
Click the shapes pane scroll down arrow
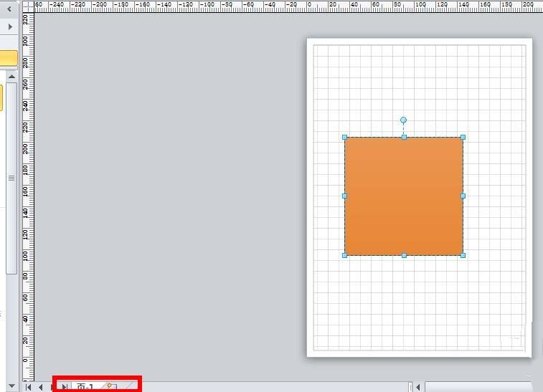pos(11,386)
